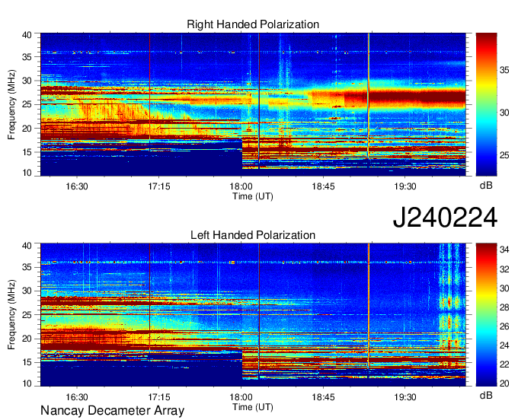
Task: Click the left-handed polarization color scale bar
Action: 486,315
